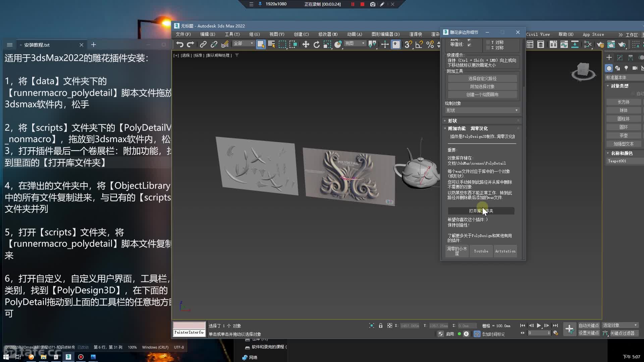Select the Unlink Selection icon
Screen dimensions: 644x362
(x=214, y=44)
